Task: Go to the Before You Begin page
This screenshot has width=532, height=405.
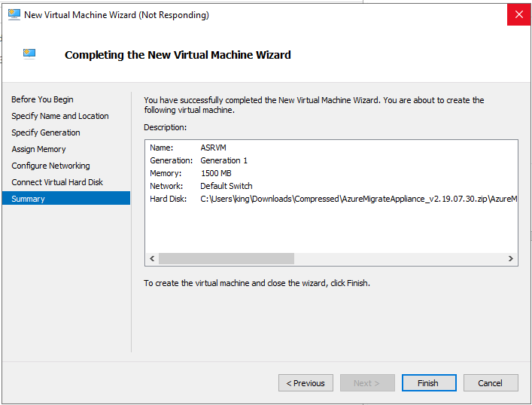Action: (42, 99)
